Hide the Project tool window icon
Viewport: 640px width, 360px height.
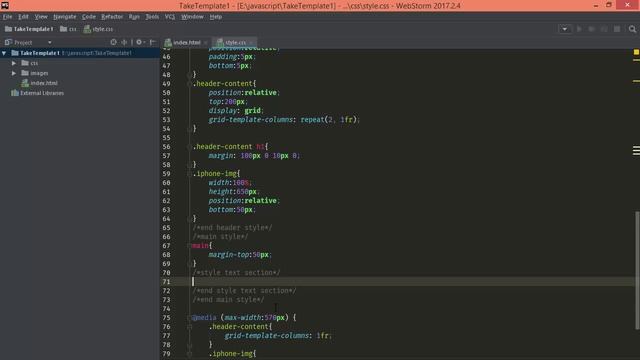tap(153, 42)
